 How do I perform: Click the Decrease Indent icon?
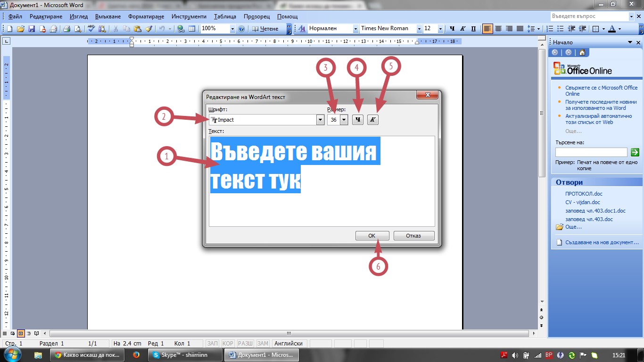click(571, 29)
